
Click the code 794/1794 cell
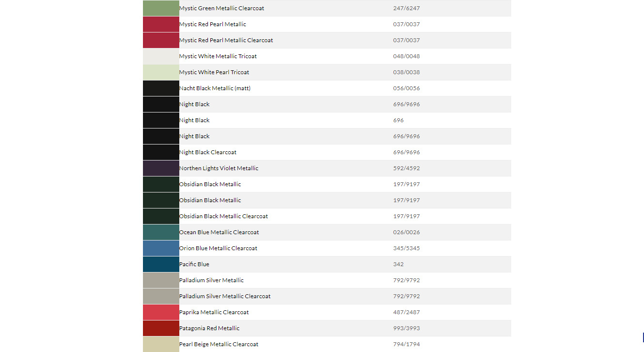[407, 344]
